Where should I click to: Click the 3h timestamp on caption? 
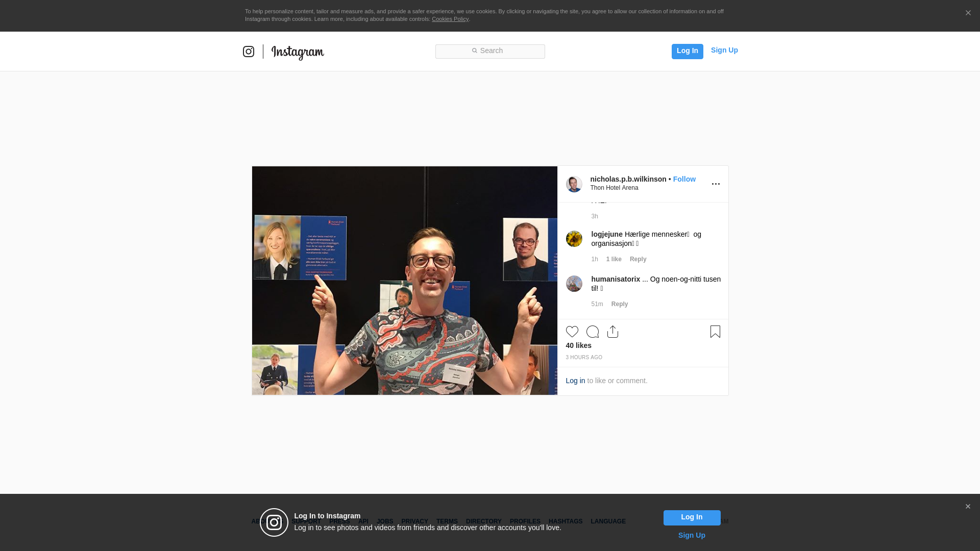[595, 216]
